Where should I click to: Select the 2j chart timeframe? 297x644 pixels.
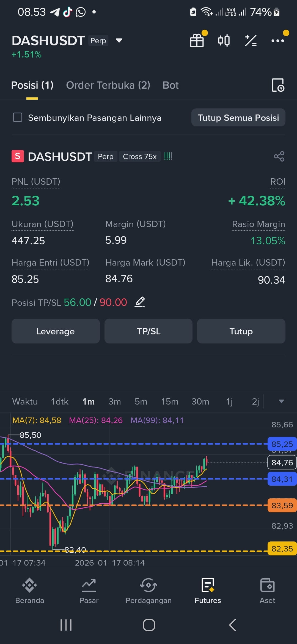[x=255, y=402]
